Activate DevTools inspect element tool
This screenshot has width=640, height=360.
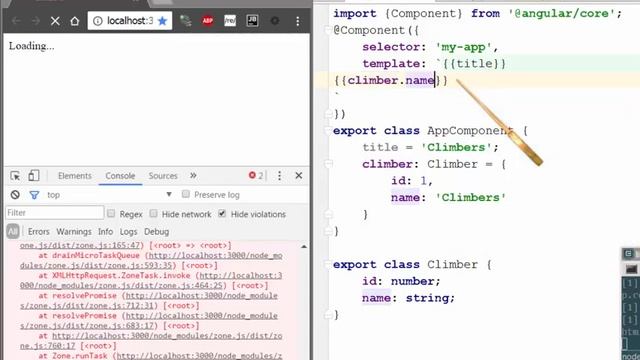[x=15, y=176]
